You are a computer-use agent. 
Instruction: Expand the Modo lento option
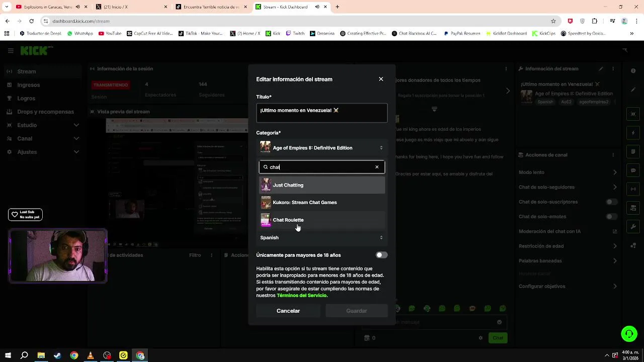pyautogui.click(x=568, y=172)
